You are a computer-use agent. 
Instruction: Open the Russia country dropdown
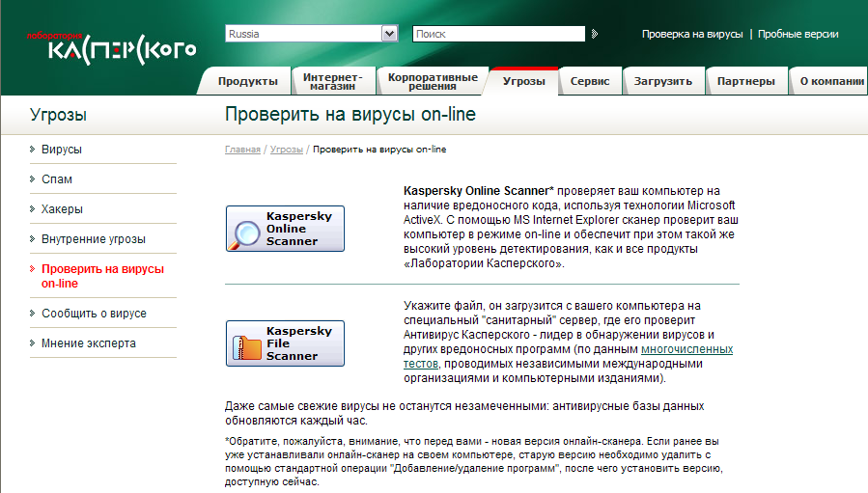[x=312, y=34]
